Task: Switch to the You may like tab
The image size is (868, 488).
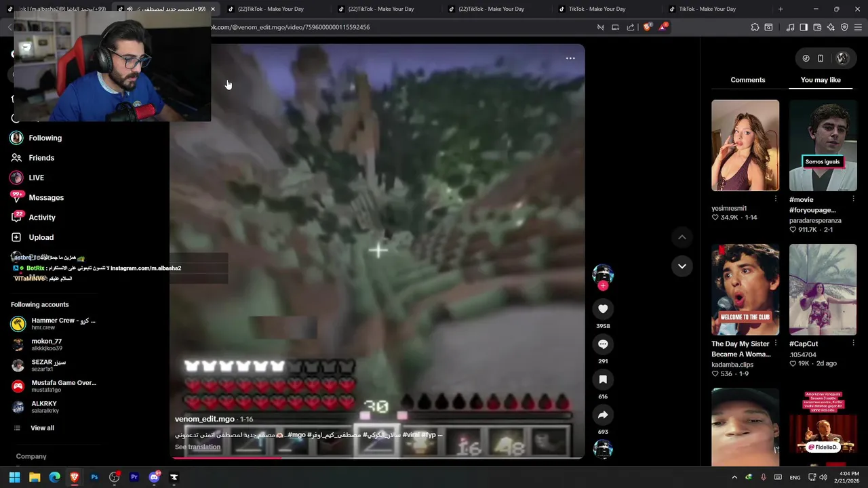Action: [x=821, y=80]
